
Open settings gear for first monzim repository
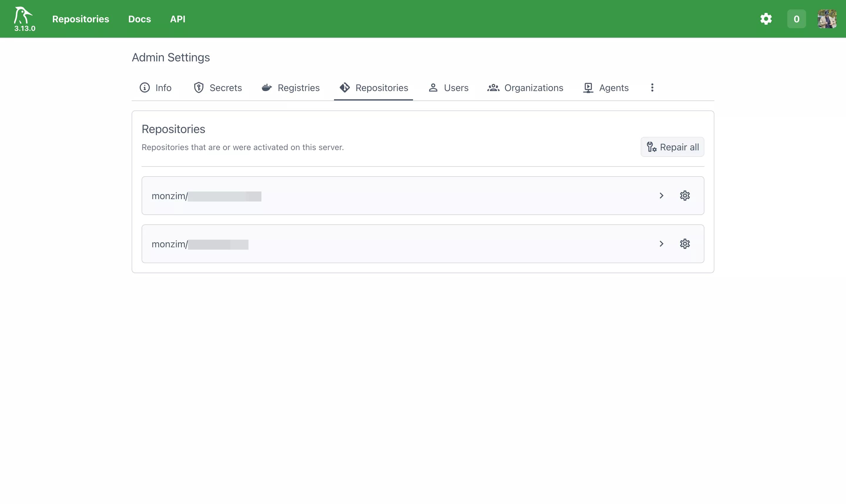pos(685,196)
